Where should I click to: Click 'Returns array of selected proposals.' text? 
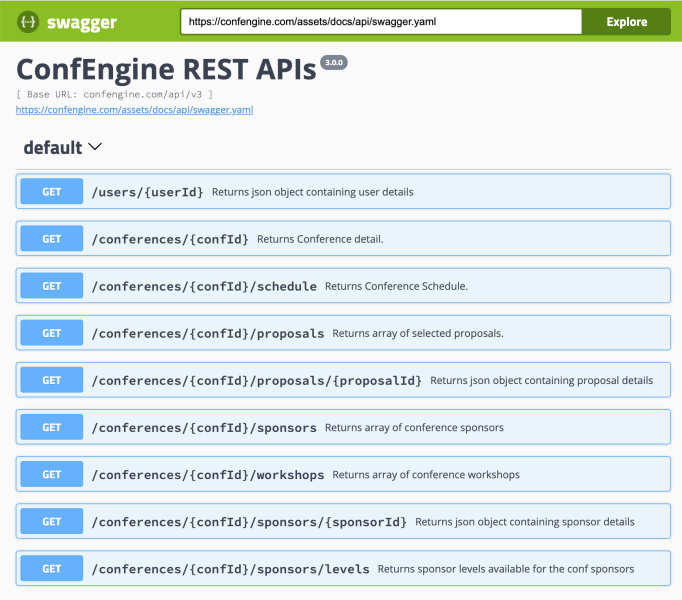tap(418, 333)
